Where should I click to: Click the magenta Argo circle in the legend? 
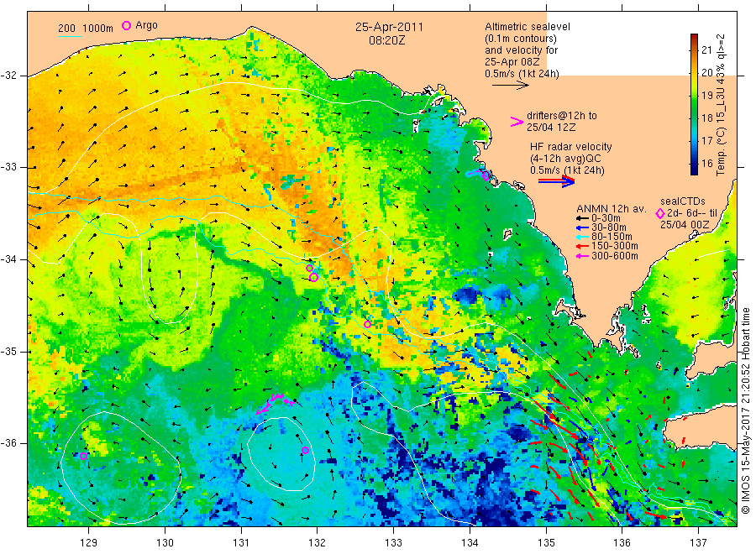(x=126, y=26)
